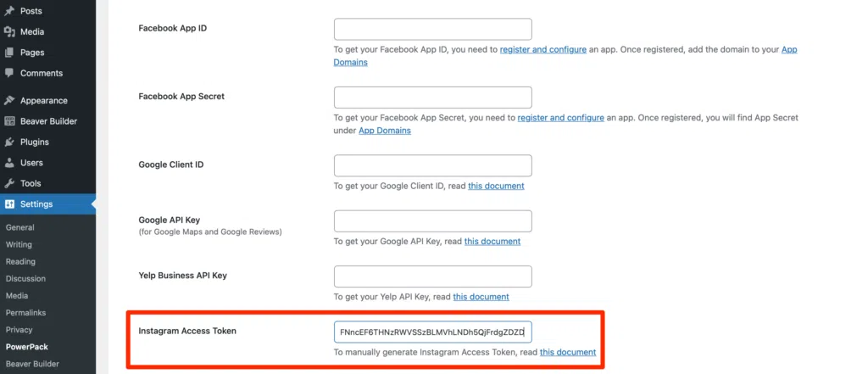The width and height of the screenshot is (868, 374).
Task: Focus the Google API Key field
Action: [432, 221]
